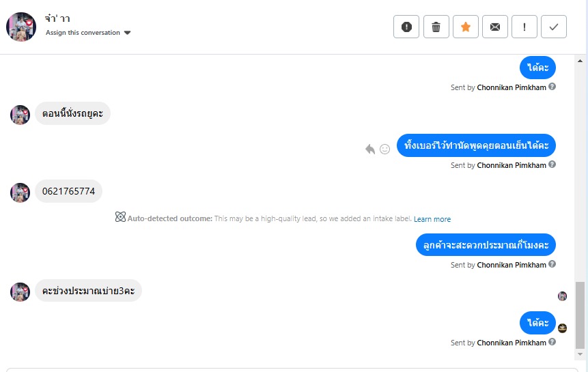
Task: Mark as unread with the envelope icon
Action: tap(495, 27)
